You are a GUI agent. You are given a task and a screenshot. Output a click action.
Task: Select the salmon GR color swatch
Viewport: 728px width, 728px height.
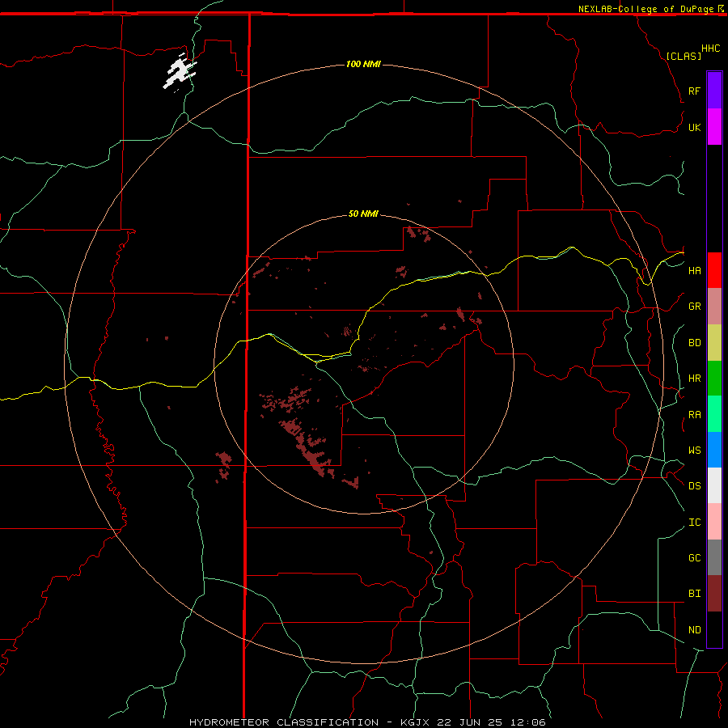click(714, 307)
